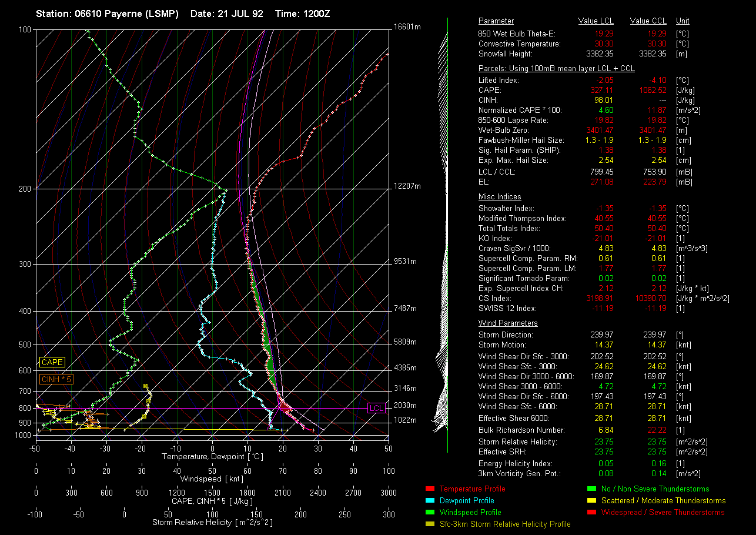The height and width of the screenshot is (535, 756).
Task: Click the cyan Dewpoint Profile legend swatch
Action: click(429, 500)
